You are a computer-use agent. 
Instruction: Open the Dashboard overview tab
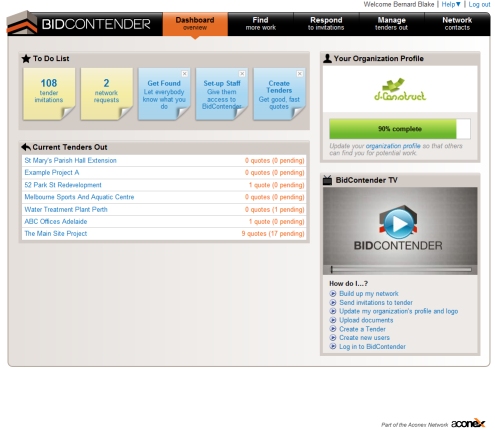(195, 24)
